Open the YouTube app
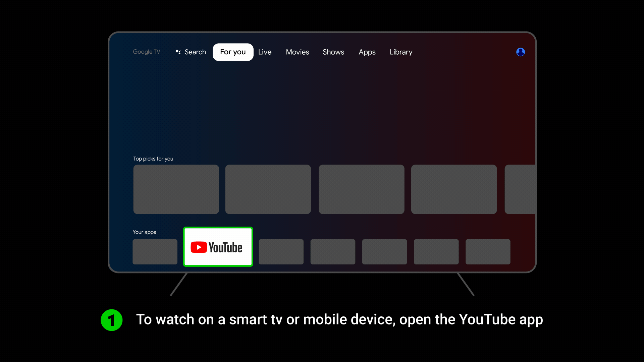 click(218, 247)
